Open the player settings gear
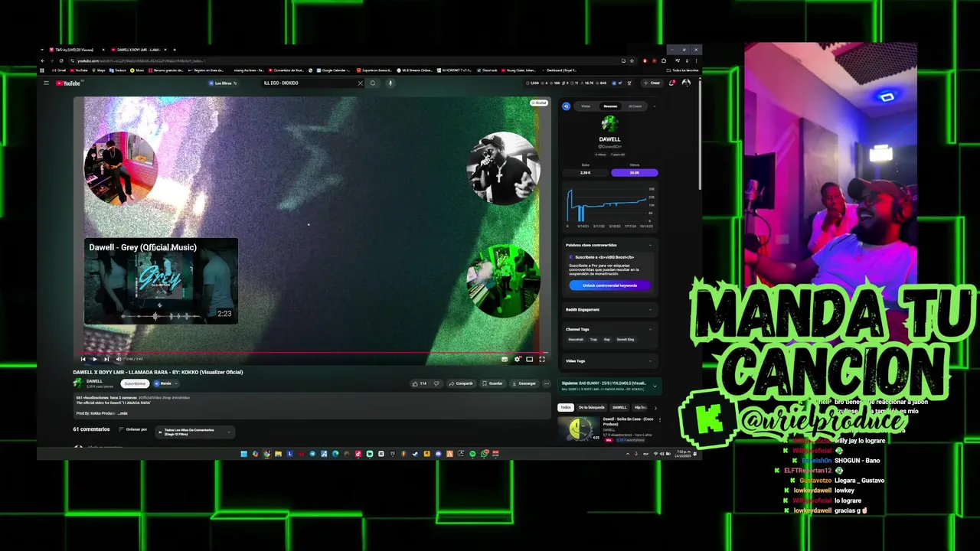The image size is (980, 551). (x=518, y=359)
